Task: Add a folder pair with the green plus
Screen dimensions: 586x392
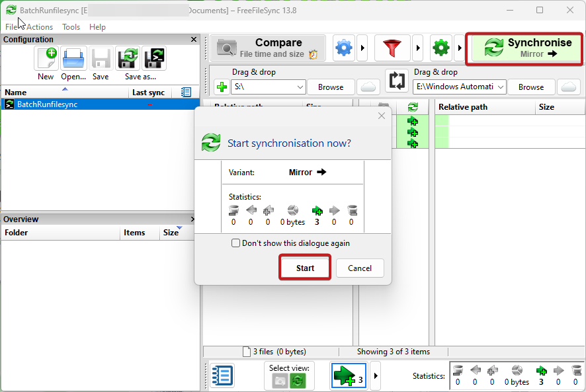Action: (x=222, y=87)
